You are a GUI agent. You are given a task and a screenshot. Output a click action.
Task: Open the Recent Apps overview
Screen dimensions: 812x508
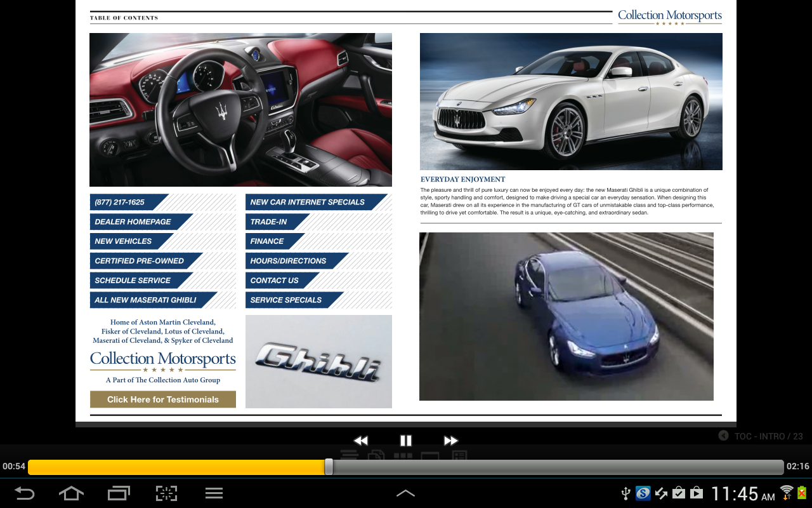click(119, 493)
